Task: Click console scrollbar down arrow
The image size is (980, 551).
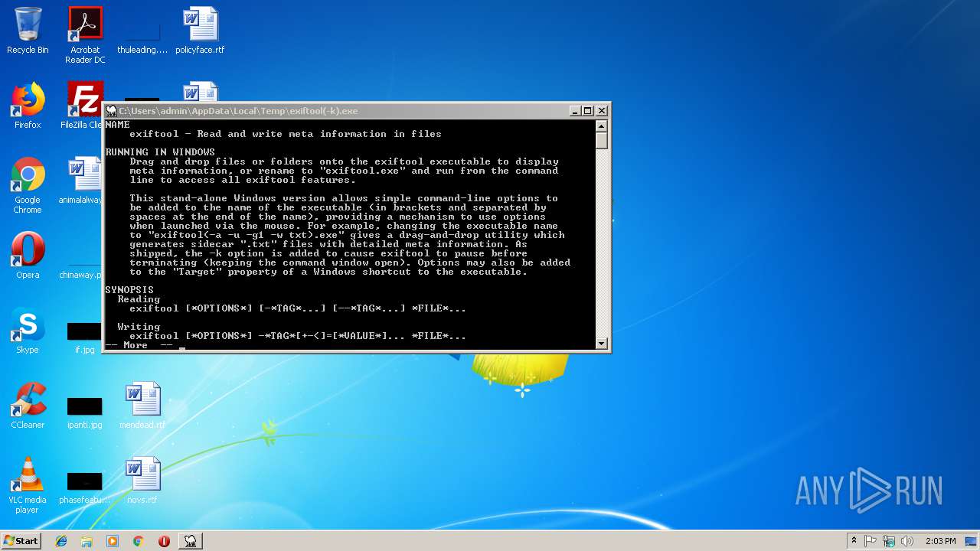Action: pos(602,344)
